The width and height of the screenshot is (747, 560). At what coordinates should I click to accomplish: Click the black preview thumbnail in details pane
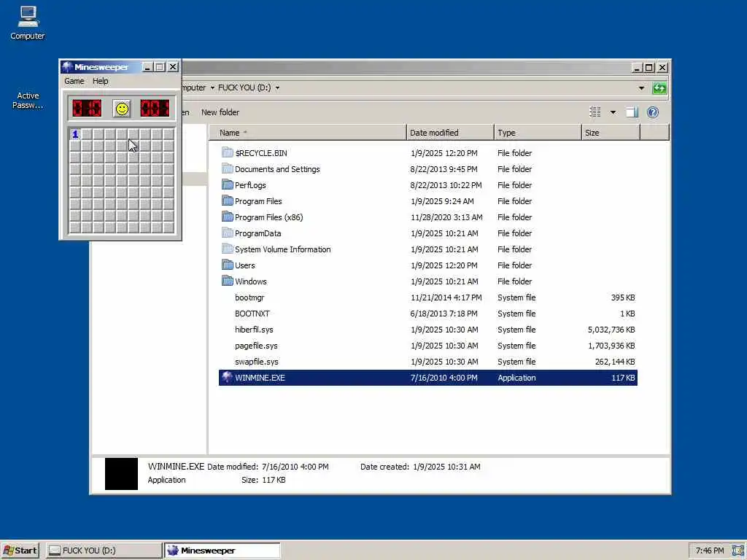(121, 474)
